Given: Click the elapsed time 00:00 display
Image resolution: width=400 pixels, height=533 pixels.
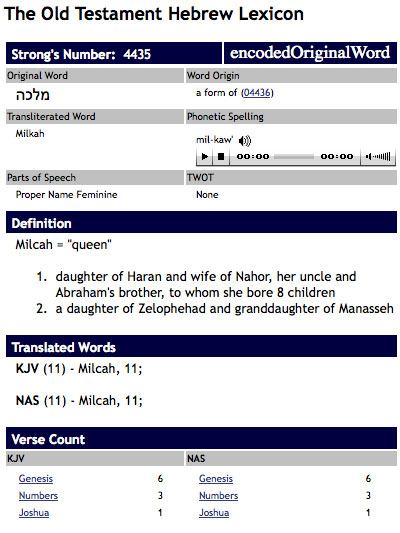Looking at the screenshot, I should [253, 157].
